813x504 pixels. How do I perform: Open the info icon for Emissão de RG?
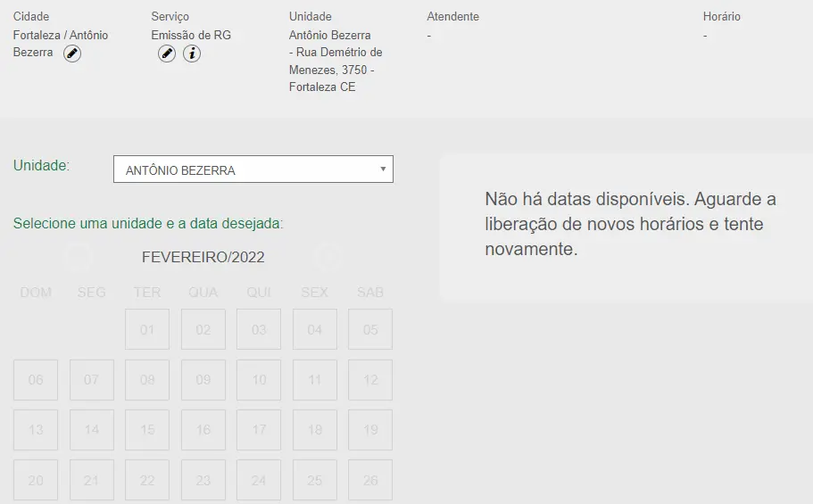tap(192, 54)
